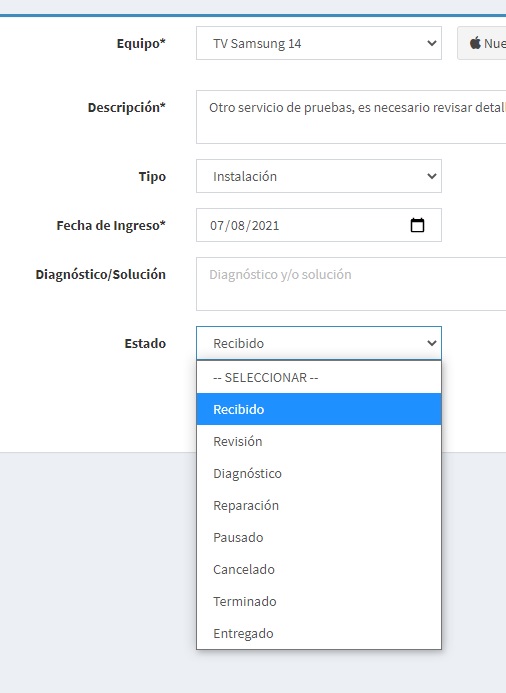Click the Apple icon on Nuevo button
Screen dimensions: 506x693
(x=475, y=43)
